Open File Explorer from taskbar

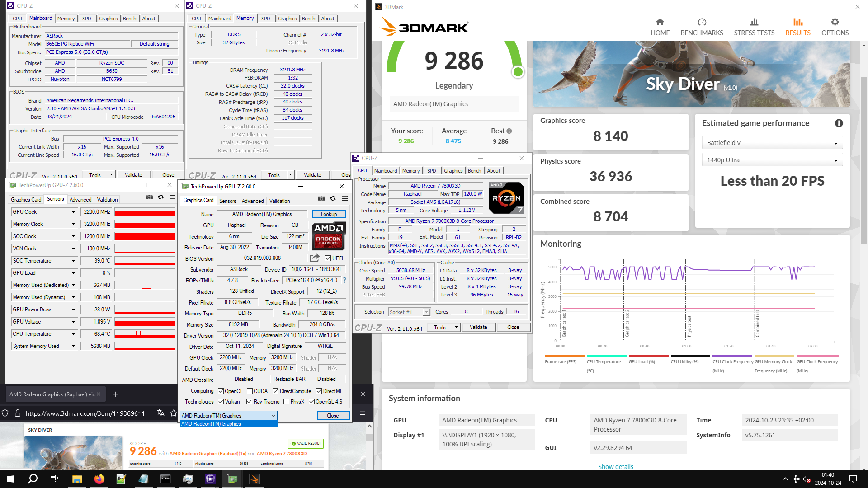(x=77, y=479)
